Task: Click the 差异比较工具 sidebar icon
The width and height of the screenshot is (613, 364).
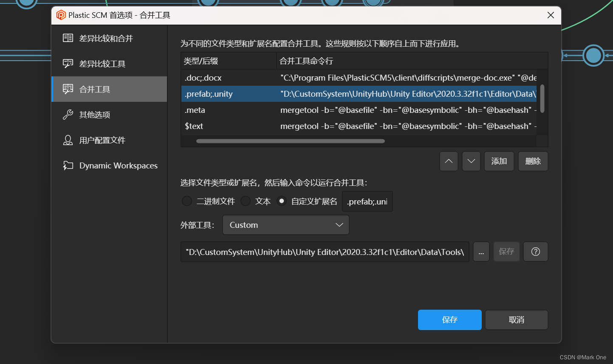Action: (x=68, y=64)
